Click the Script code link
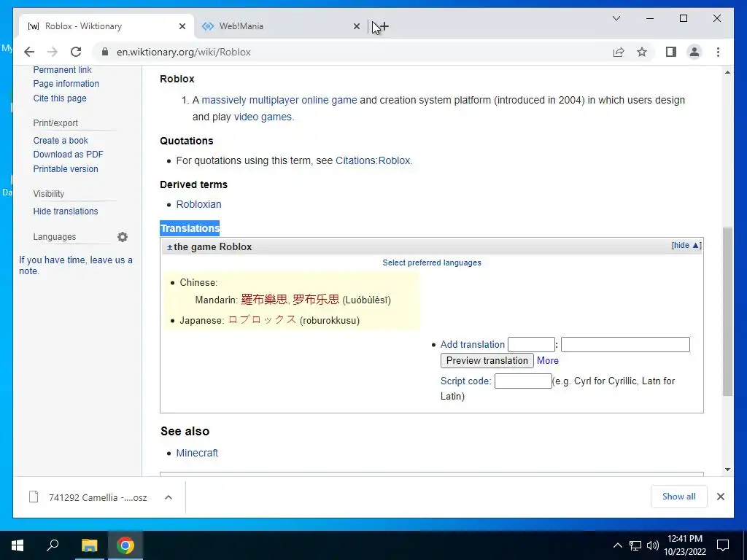 click(x=465, y=381)
